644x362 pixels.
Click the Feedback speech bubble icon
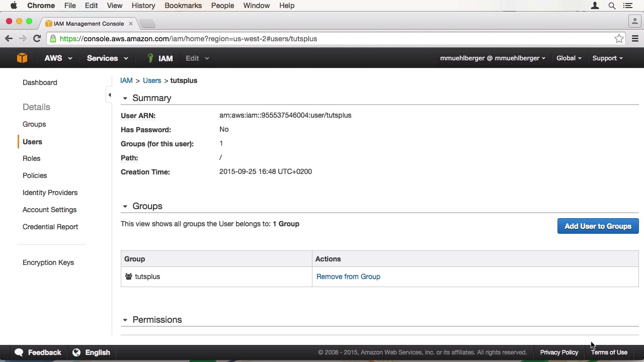tap(19, 352)
